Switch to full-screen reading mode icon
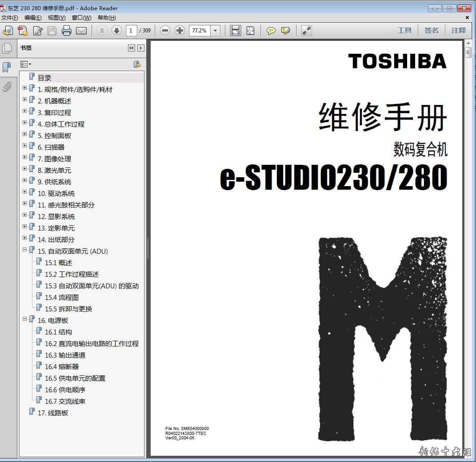 pyautogui.click(x=306, y=31)
